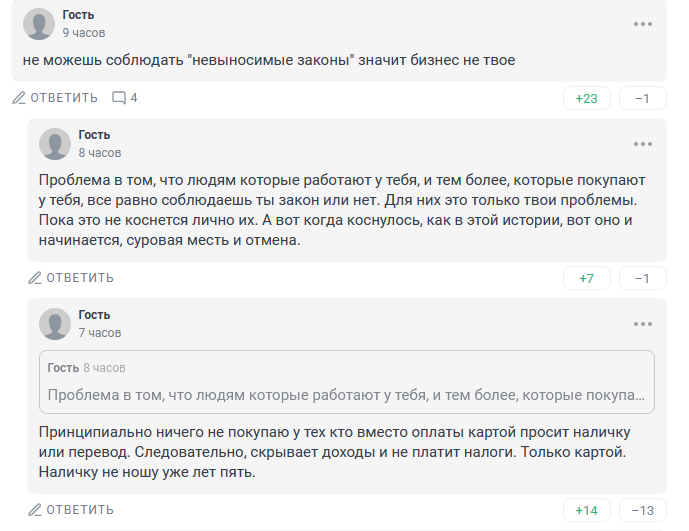Screen dimensions: 689x531
Task: Click the Гость name inside the quote box
Action: 63,367
